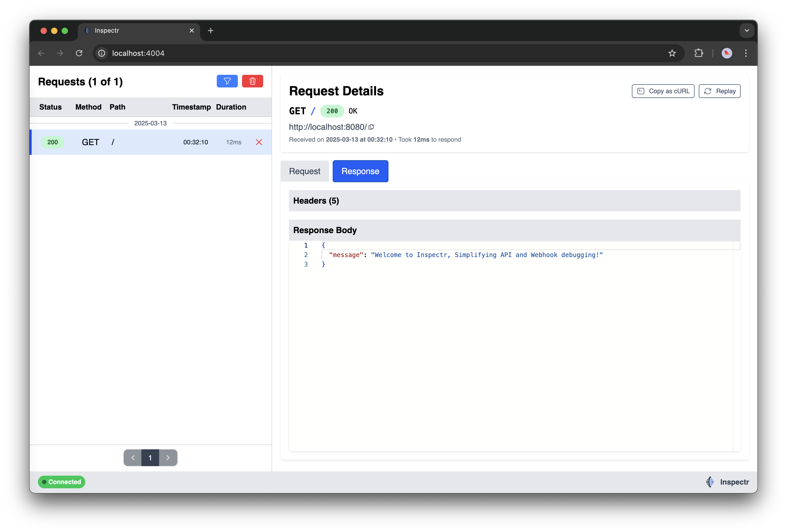
Task: Click line 2 of the response body
Action: [466, 255]
